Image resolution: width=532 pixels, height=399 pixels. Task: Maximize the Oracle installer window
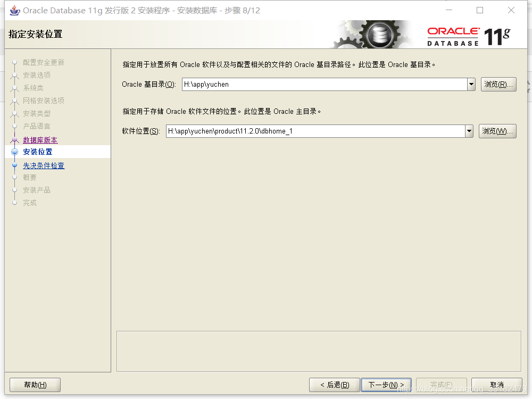(480, 10)
